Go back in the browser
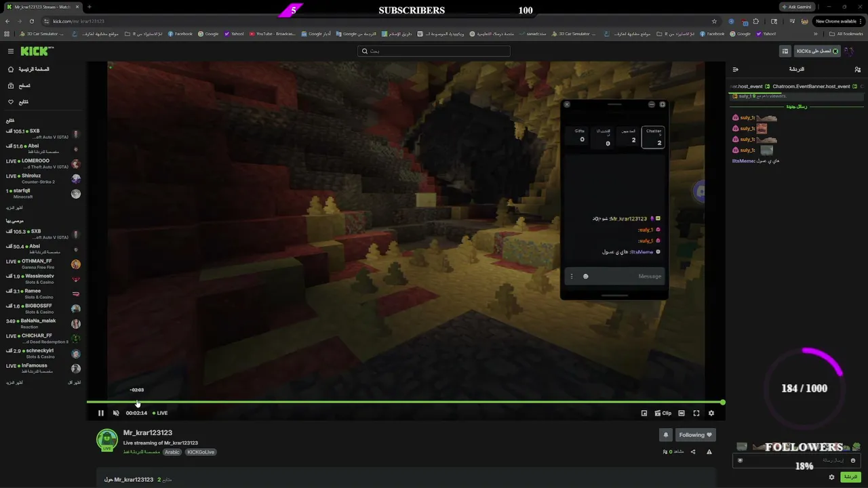Screen dimensions: 868x488 [7, 21]
